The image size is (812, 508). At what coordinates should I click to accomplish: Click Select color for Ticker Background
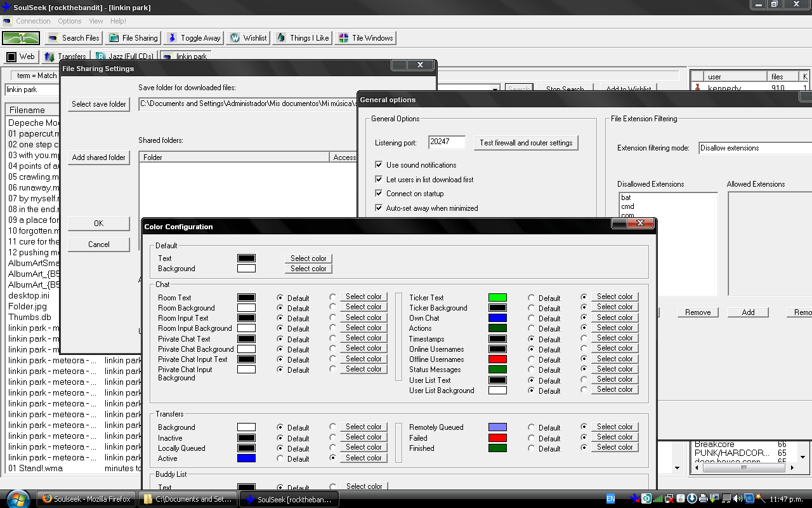point(615,307)
